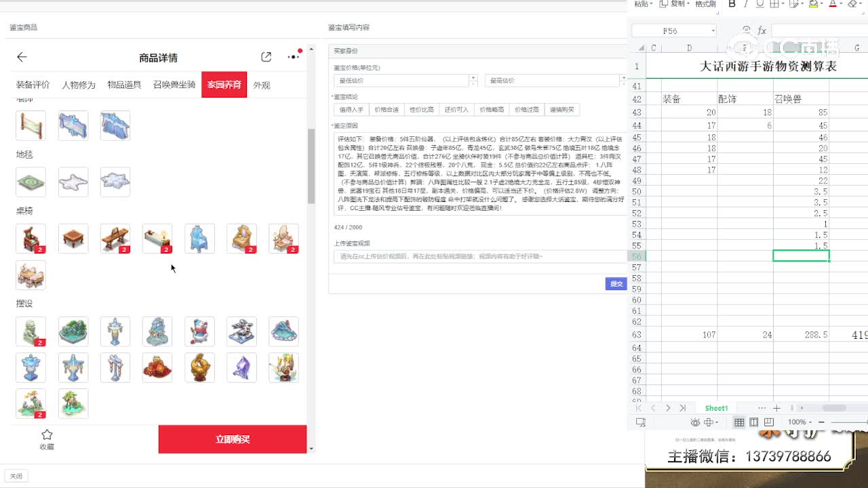Switch to normal grid view icon
The height and width of the screenshot is (488, 868).
(739, 422)
